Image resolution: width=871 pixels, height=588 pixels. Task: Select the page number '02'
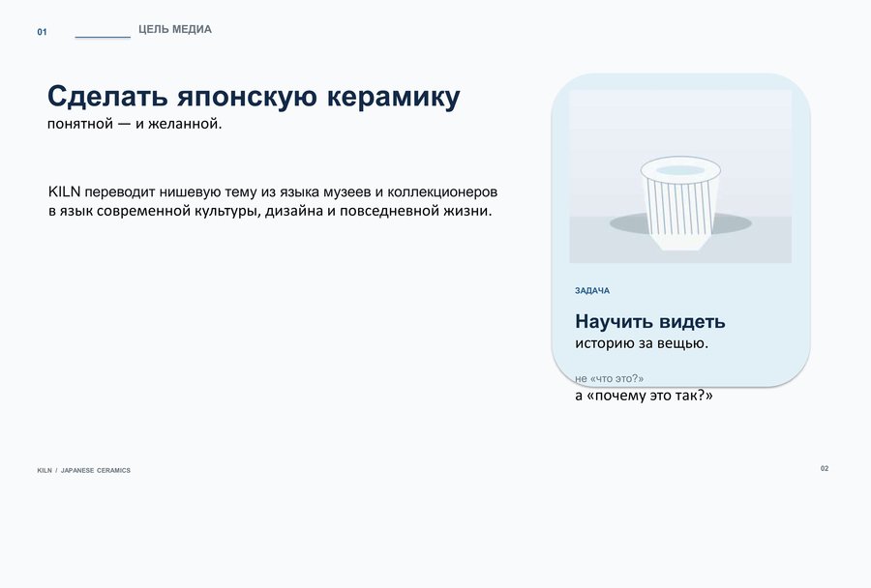[x=825, y=469]
